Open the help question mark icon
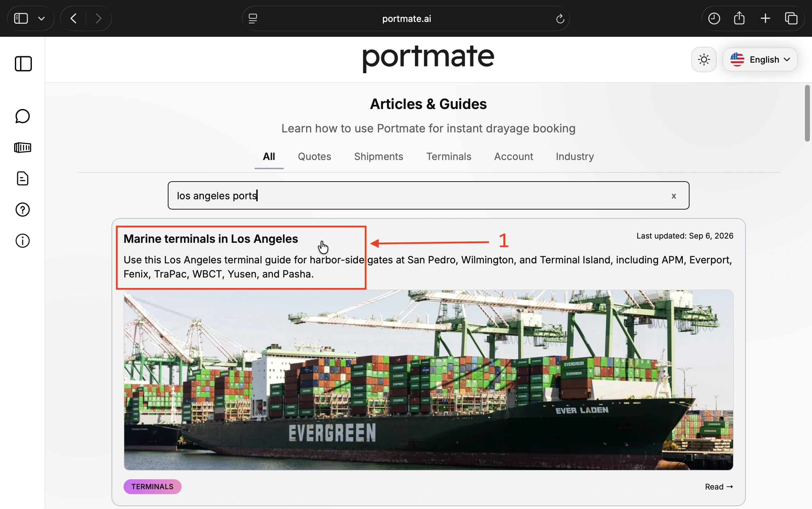The image size is (812, 509). [23, 210]
